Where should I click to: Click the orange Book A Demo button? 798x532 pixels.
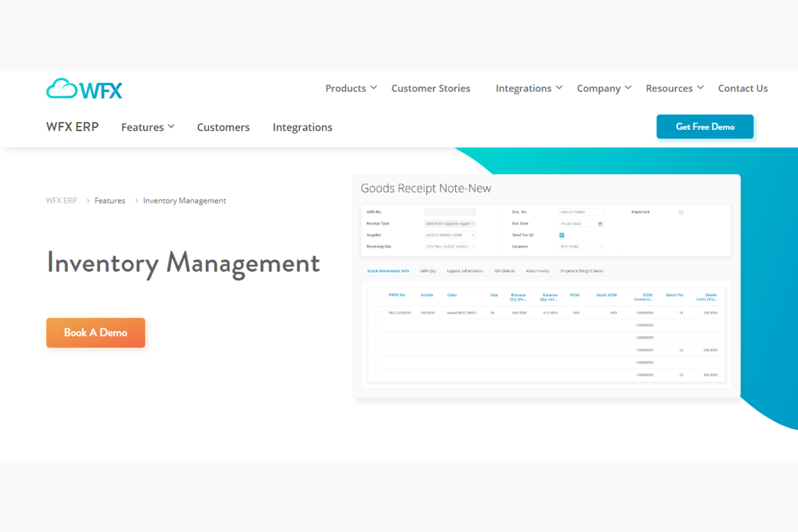tap(95, 333)
